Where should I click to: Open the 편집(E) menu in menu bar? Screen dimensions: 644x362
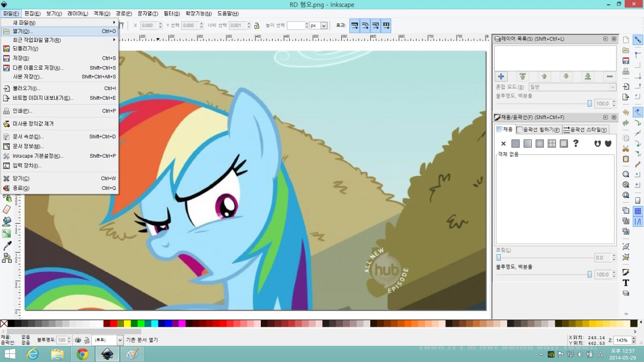[32, 13]
